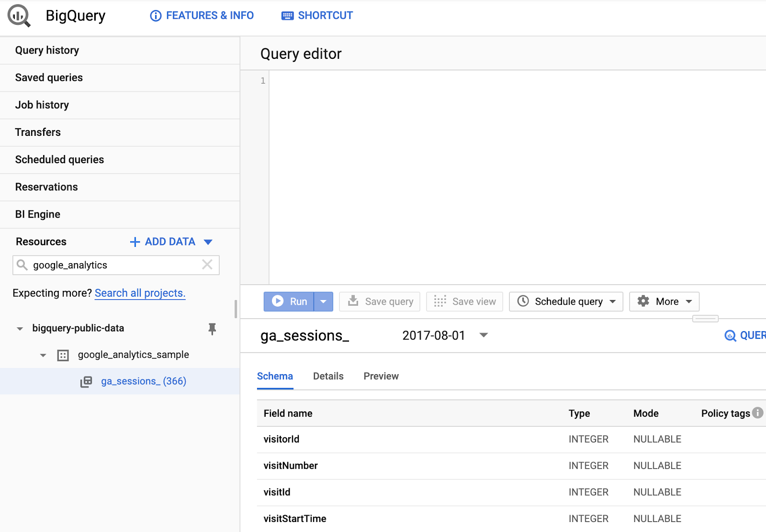Open the More settings menu
766x532 pixels.
pos(665,301)
